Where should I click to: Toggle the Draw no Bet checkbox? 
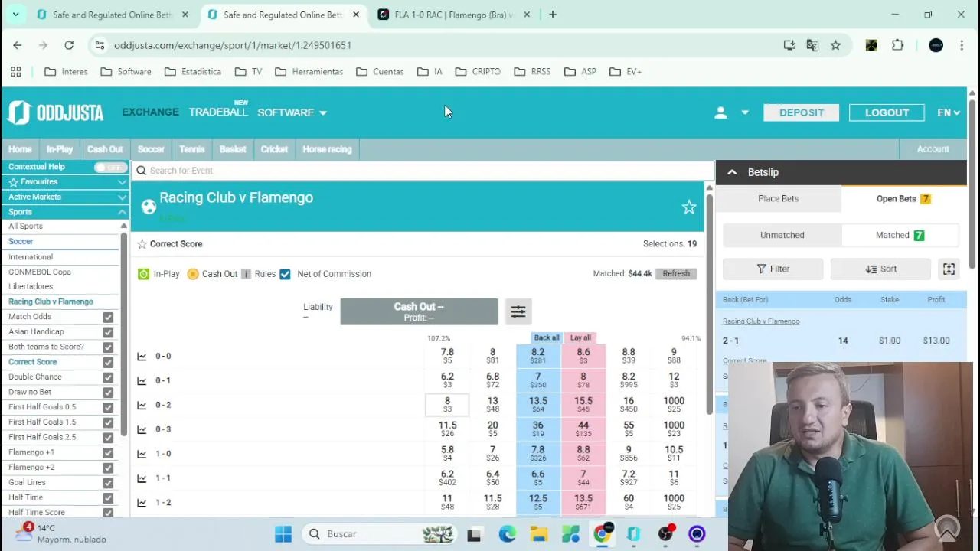(x=108, y=392)
